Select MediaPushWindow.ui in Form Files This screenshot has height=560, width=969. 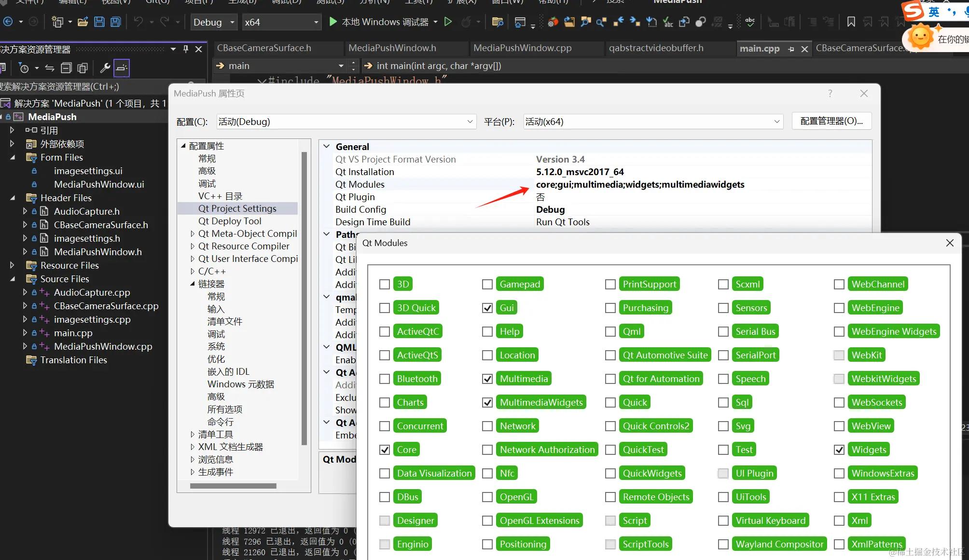[99, 184]
